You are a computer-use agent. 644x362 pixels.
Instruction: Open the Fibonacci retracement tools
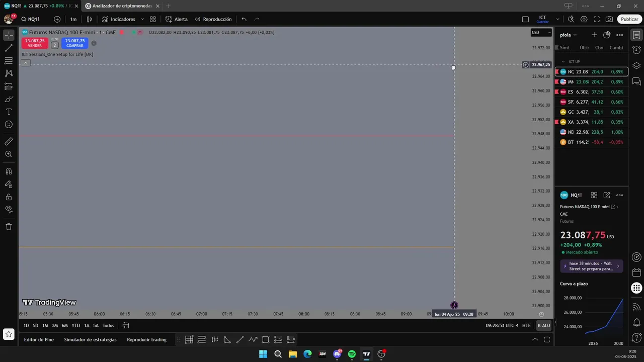click(x=9, y=61)
